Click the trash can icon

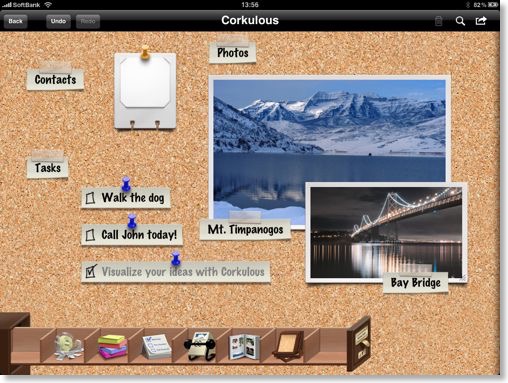[438, 21]
